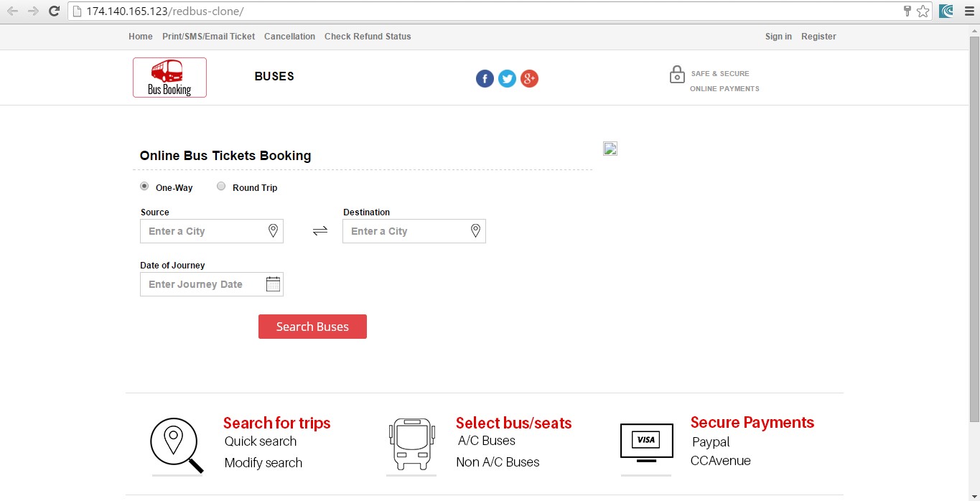980x501 pixels.
Task: Click the Register link
Action: point(818,36)
